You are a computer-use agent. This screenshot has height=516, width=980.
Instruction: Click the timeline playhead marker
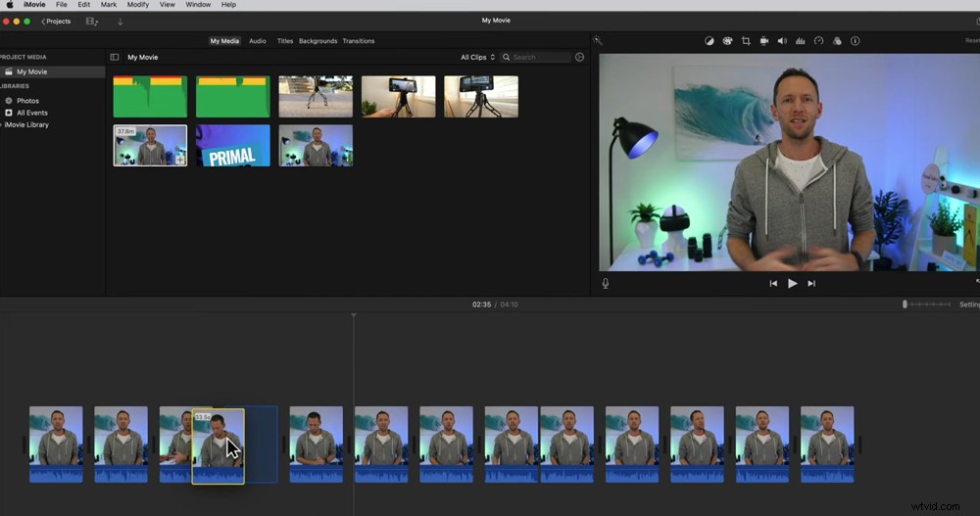coord(354,315)
